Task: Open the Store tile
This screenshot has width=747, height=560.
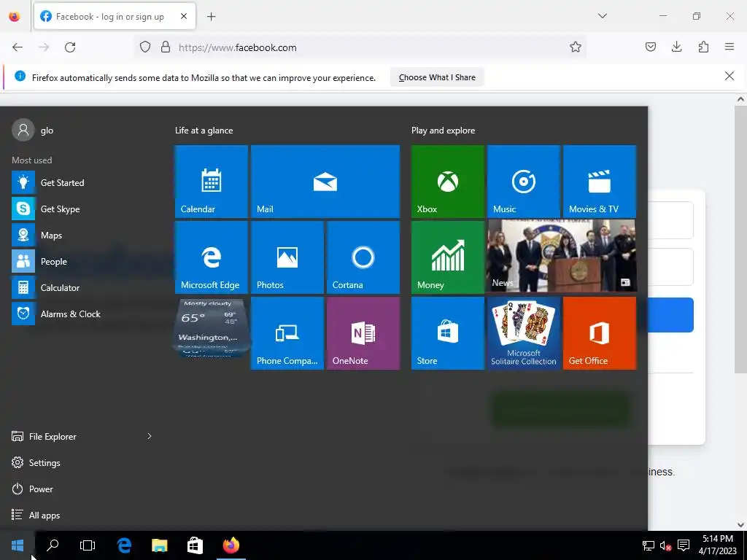Action: click(448, 333)
